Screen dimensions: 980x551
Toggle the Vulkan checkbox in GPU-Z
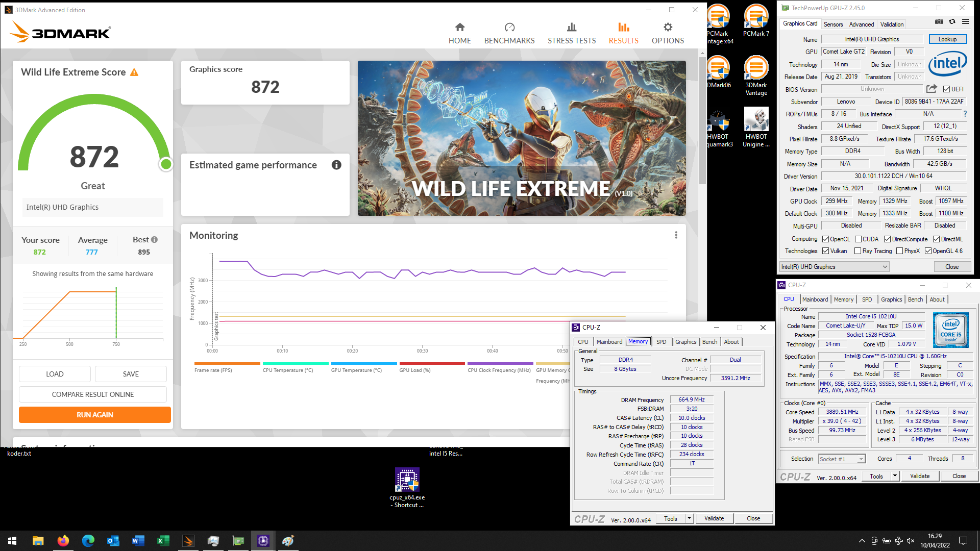(825, 251)
